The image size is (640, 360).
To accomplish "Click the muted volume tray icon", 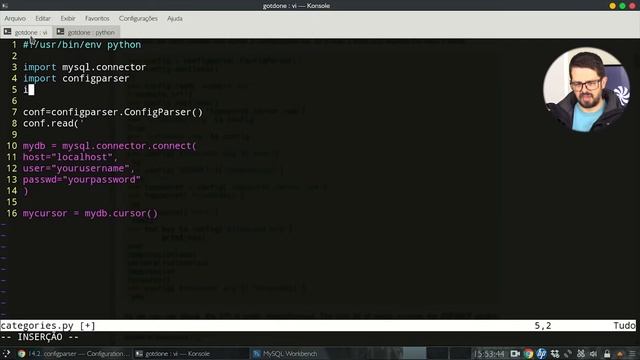I will [594, 353].
